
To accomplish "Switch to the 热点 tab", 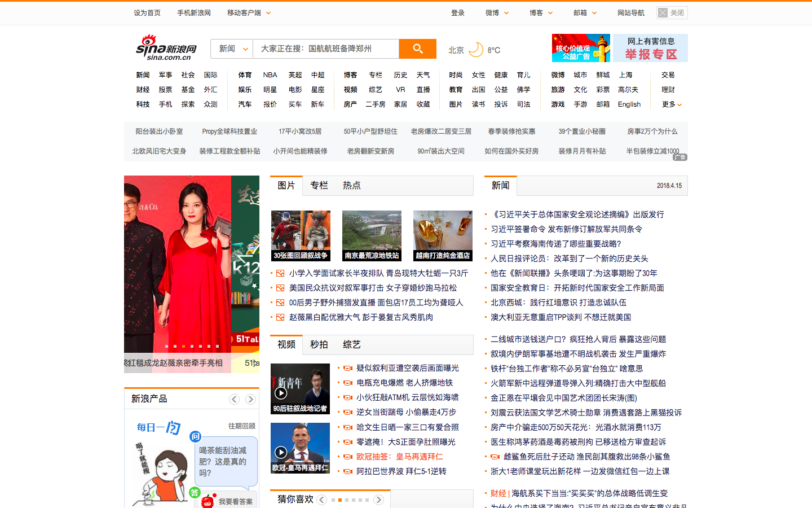I will (352, 185).
